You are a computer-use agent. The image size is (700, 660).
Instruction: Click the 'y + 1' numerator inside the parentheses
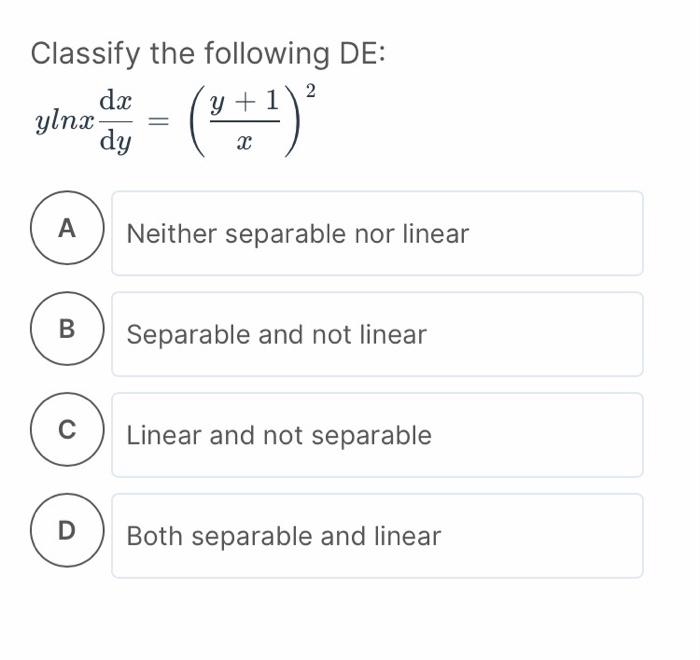click(245, 102)
